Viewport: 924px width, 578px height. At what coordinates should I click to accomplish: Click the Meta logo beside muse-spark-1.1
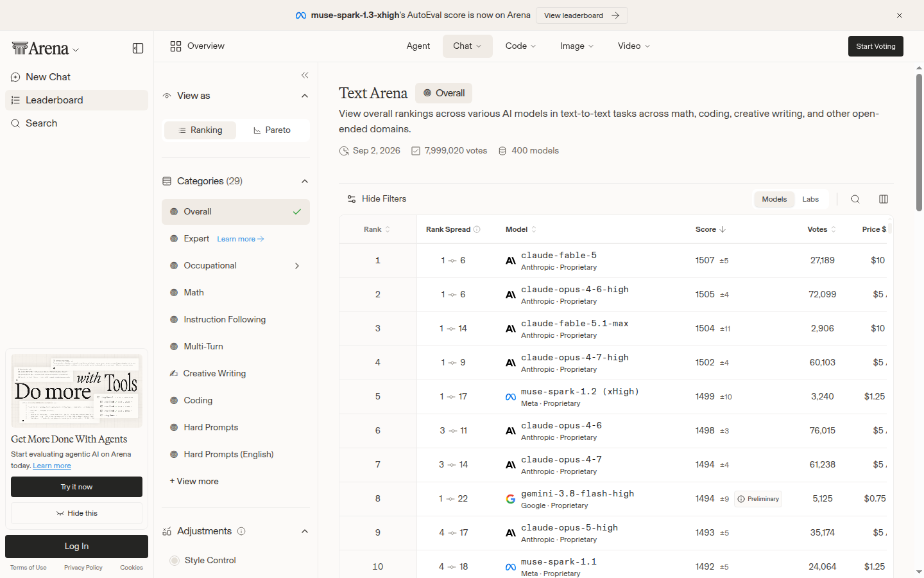pyautogui.click(x=511, y=567)
